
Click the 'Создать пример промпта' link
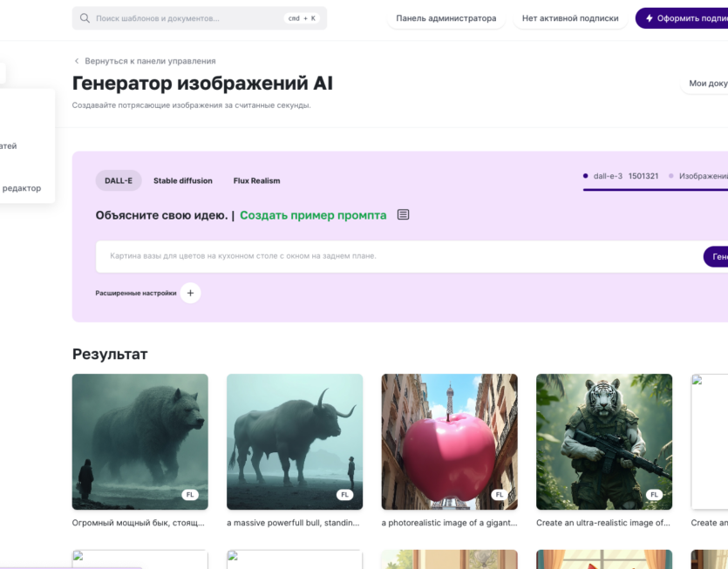tap(314, 214)
